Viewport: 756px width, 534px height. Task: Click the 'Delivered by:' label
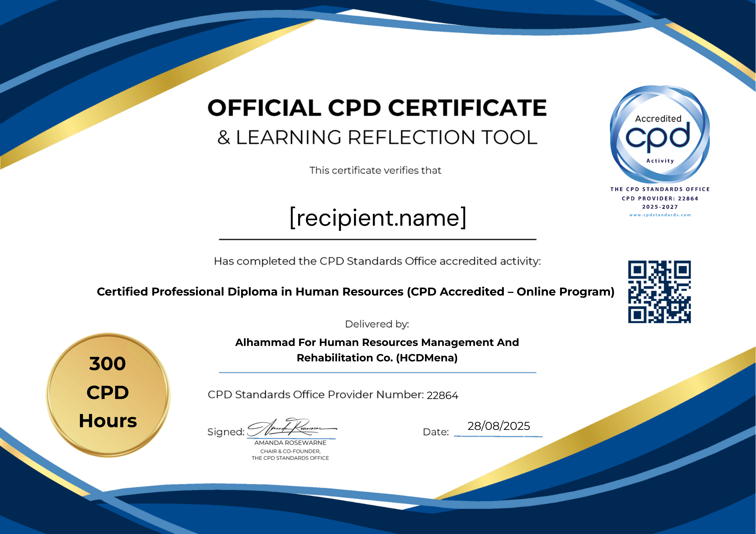tap(377, 324)
